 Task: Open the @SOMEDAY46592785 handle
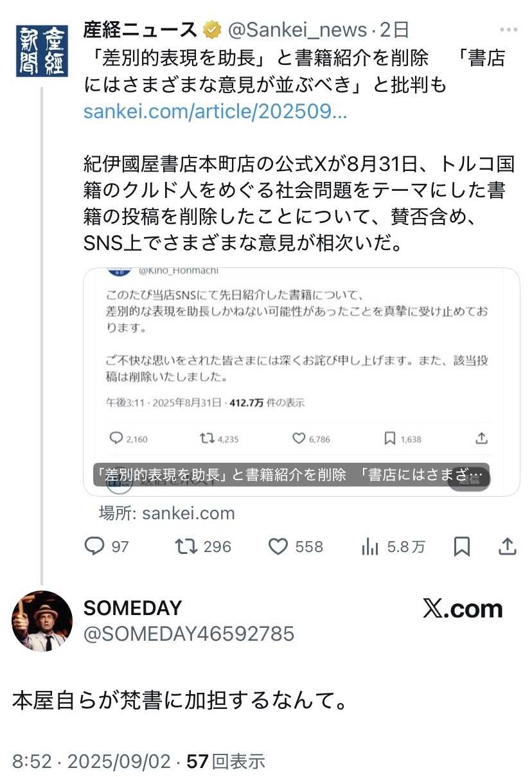pyautogui.click(x=189, y=634)
